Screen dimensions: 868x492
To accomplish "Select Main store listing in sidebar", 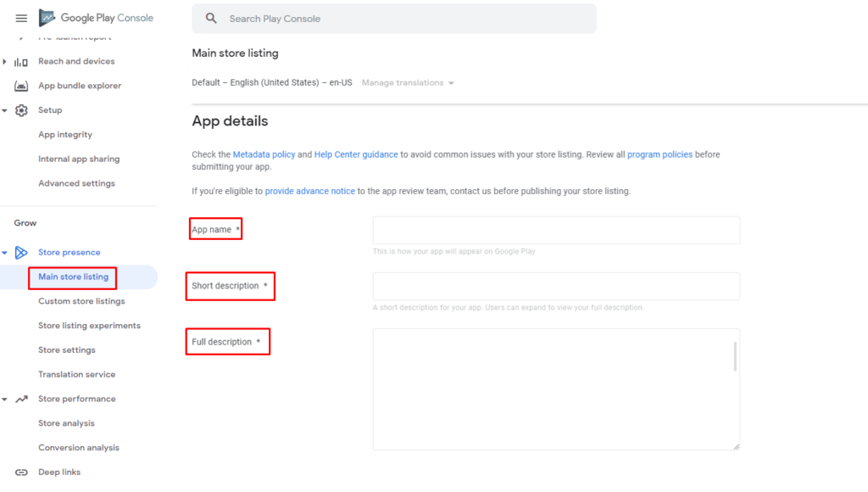I will 73,277.
